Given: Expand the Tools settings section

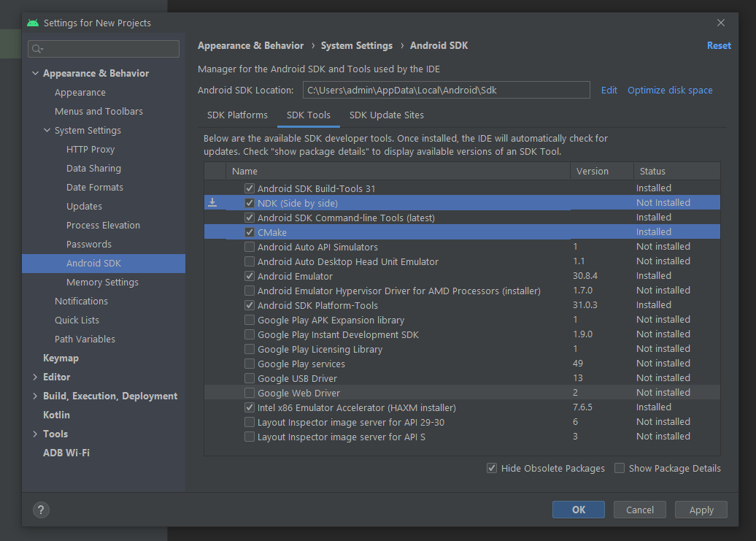Looking at the screenshot, I should (x=35, y=434).
